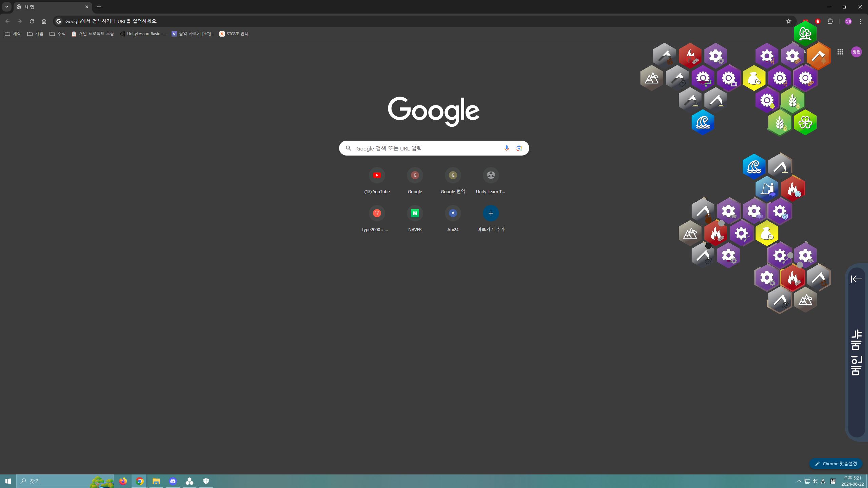Click the microphone voice search icon

tap(506, 148)
